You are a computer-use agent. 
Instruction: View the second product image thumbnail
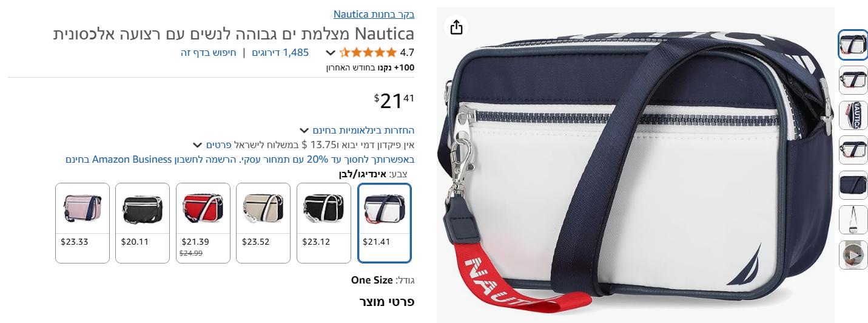coord(853,80)
